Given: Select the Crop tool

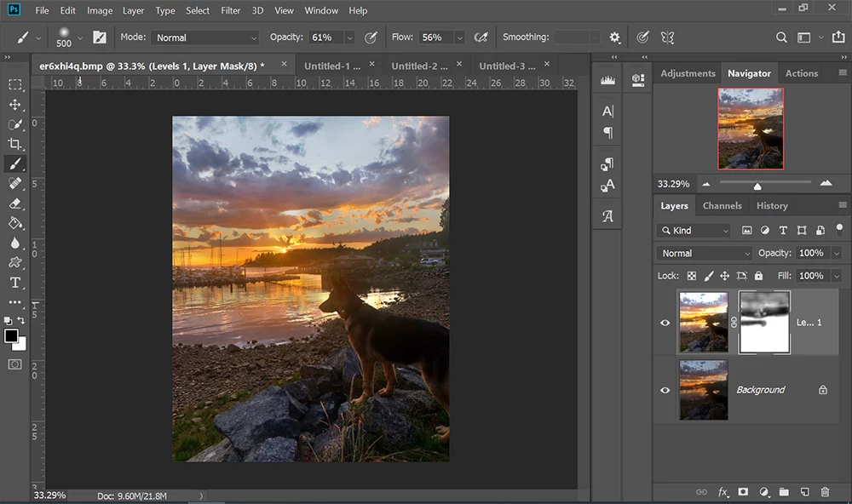Looking at the screenshot, I should click(15, 144).
